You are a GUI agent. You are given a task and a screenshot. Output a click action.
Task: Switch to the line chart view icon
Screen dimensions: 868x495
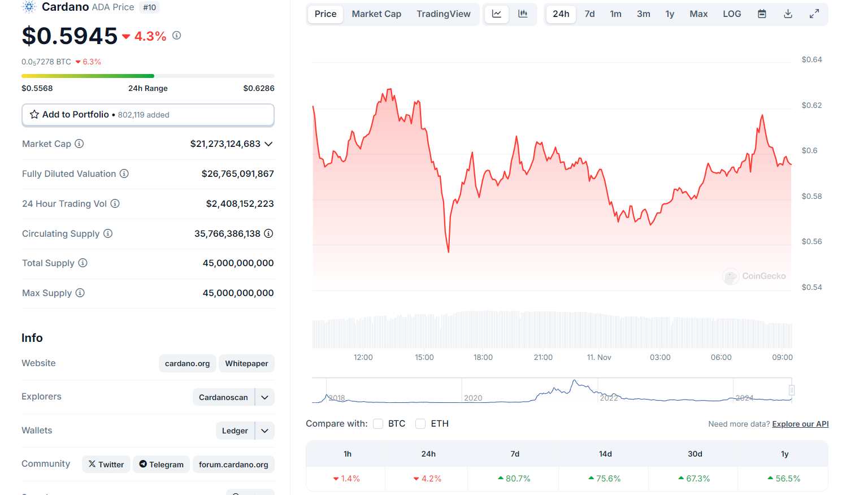(x=497, y=14)
